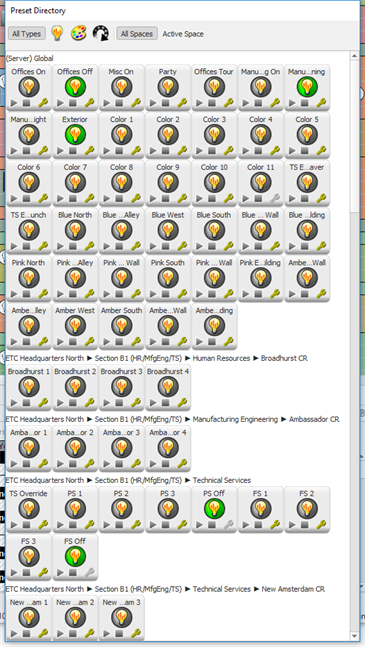This screenshot has height=652, width=365.
Task: Stop the Offices Off preset
Action: 73,103
